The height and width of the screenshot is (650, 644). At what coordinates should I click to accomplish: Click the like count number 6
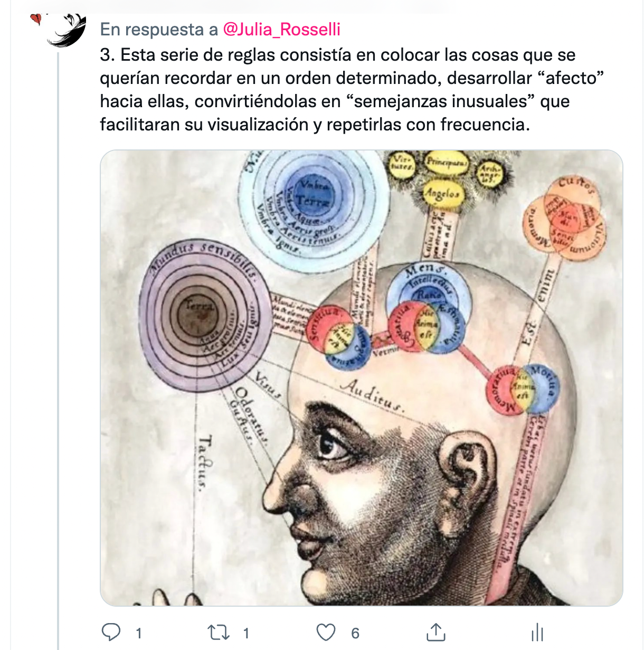[355, 633]
